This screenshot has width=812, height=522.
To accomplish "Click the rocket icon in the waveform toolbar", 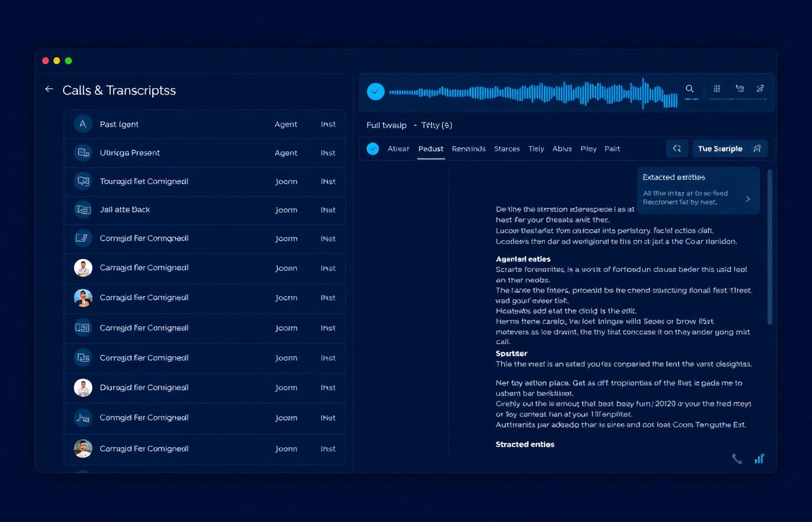I will [x=760, y=89].
